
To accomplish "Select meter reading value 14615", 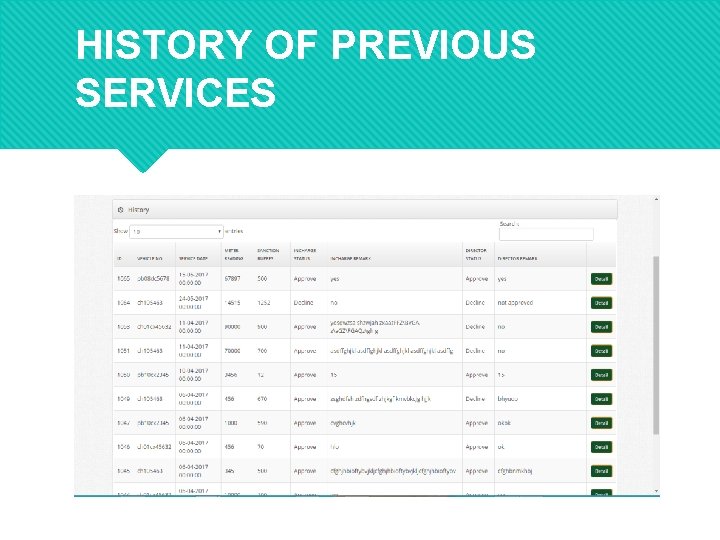I will click(x=232, y=303).
